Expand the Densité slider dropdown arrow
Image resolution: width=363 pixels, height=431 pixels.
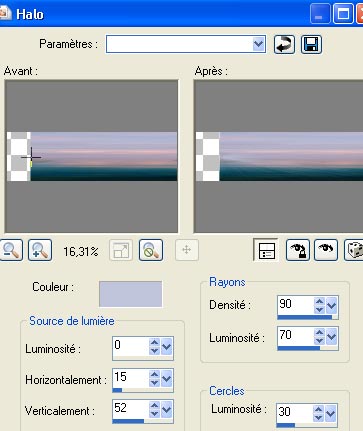(332, 305)
